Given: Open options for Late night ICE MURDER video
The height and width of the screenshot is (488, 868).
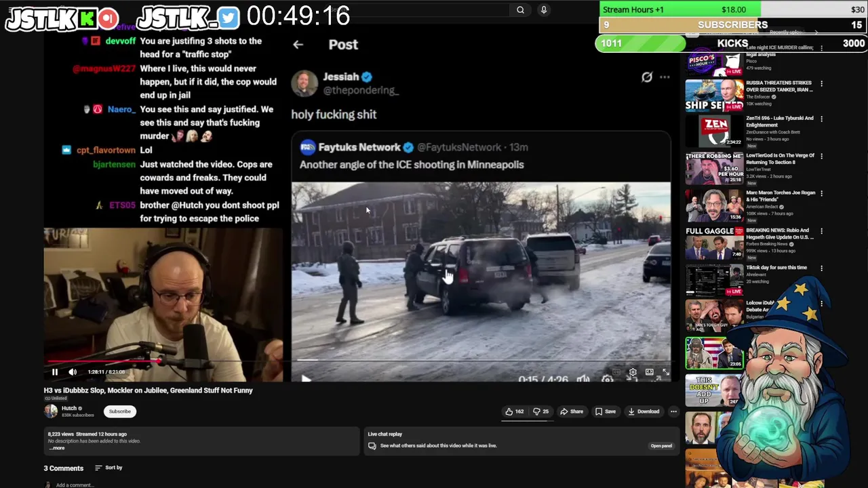Looking at the screenshot, I should coord(821,49).
